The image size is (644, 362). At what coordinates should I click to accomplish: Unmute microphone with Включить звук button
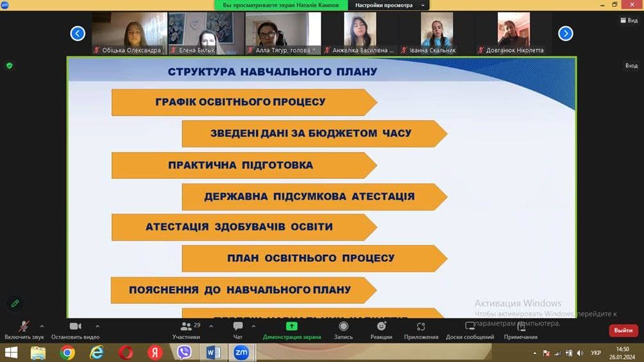point(24,330)
